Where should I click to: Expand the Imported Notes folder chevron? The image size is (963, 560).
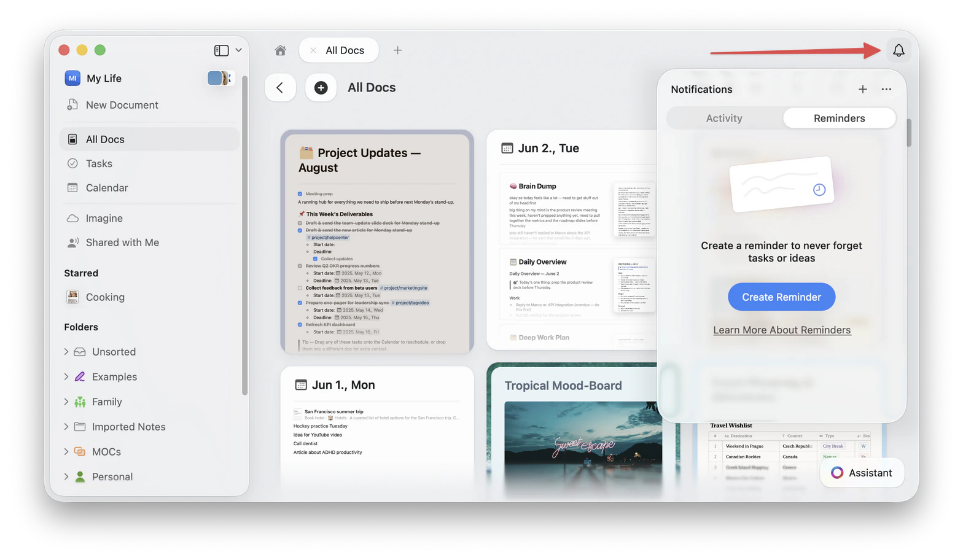point(66,426)
